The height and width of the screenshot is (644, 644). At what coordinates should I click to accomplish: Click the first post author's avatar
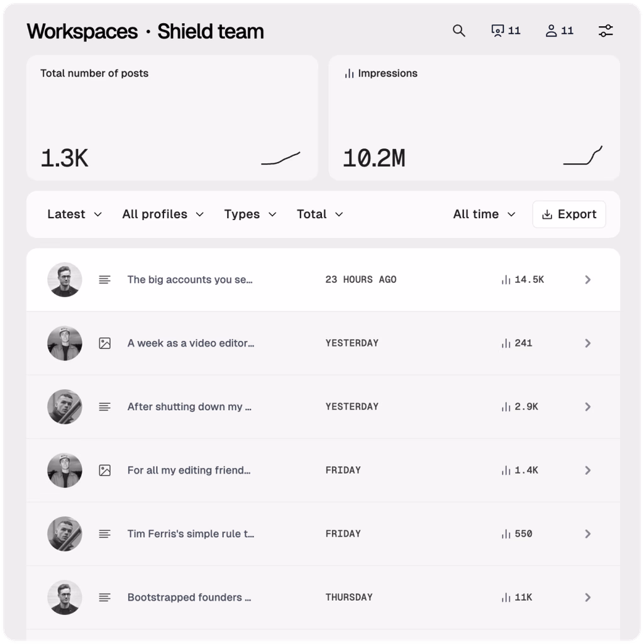coord(64,279)
